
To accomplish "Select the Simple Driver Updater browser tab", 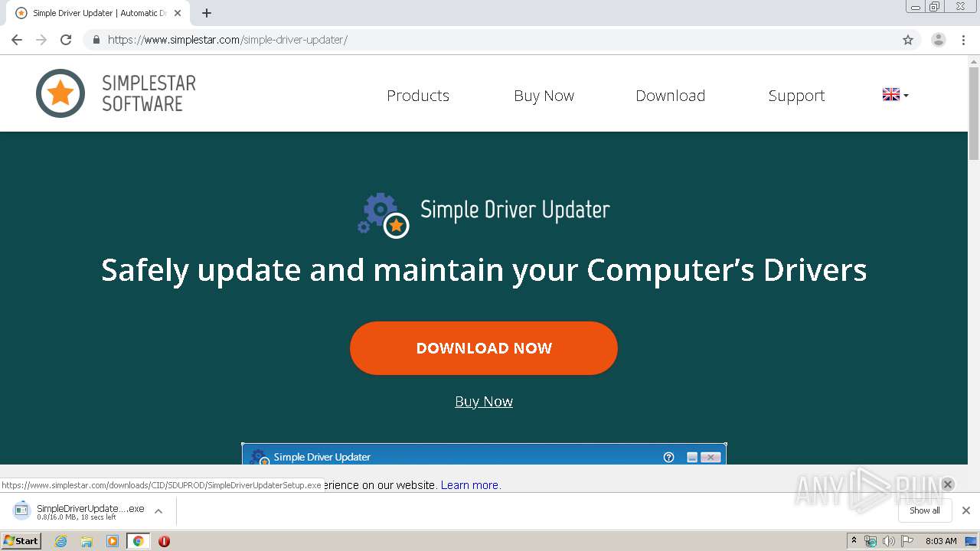I will (x=99, y=13).
